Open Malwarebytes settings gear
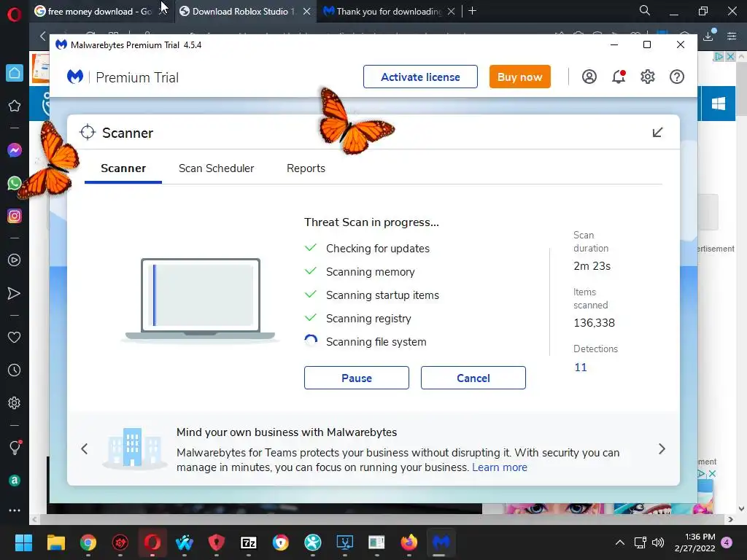The image size is (747, 560). [x=648, y=77]
